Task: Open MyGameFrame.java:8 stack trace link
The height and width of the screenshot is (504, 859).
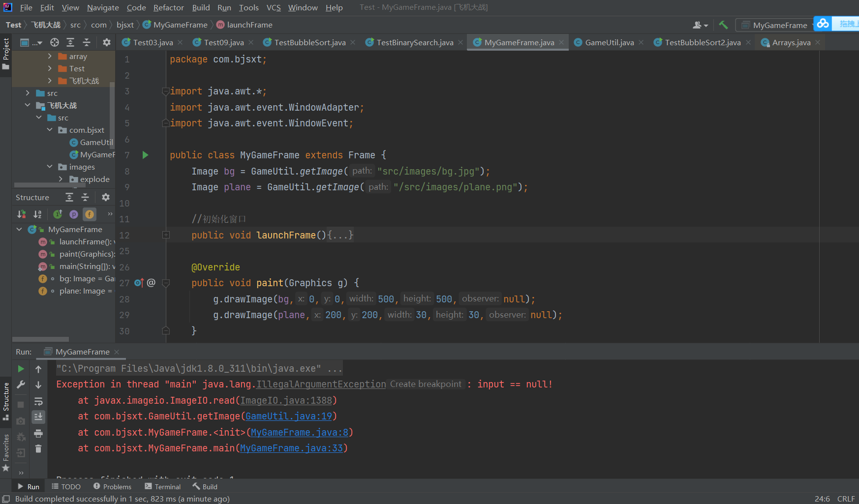Action: pos(300,432)
